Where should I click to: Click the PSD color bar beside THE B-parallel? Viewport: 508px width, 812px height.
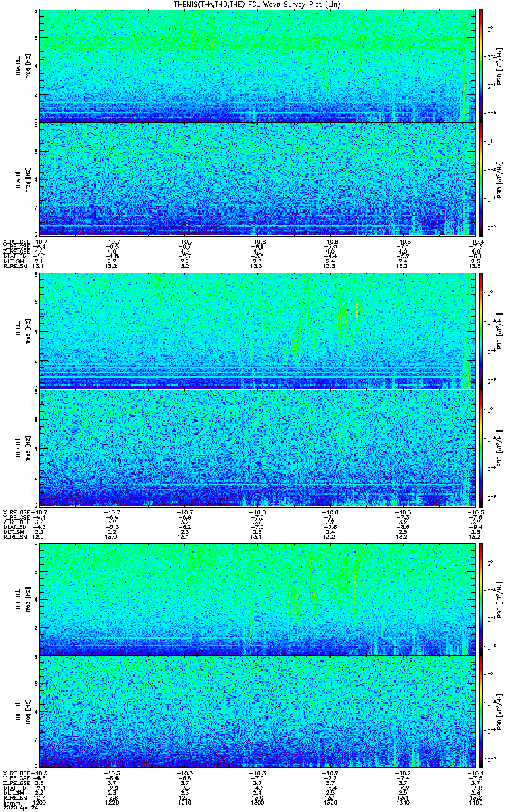point(481,711)
